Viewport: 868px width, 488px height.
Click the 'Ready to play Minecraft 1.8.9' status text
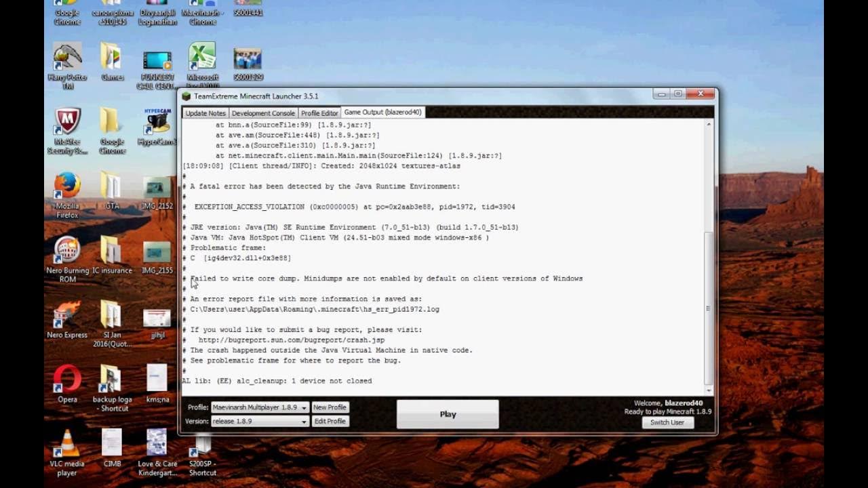668,412
